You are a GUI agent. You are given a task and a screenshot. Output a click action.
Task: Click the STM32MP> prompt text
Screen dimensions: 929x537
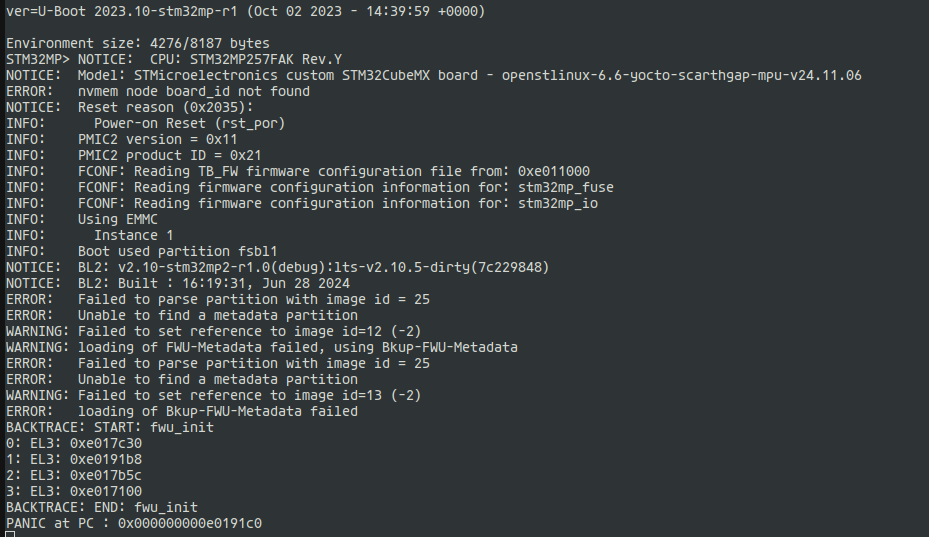[38, 59]
